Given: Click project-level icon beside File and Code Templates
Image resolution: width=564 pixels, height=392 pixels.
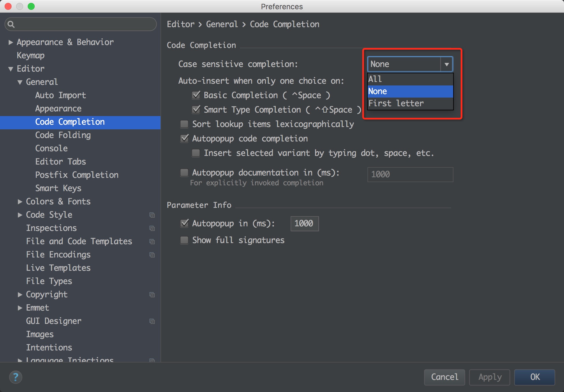Looking at the screenshot, I should (152, 241).
